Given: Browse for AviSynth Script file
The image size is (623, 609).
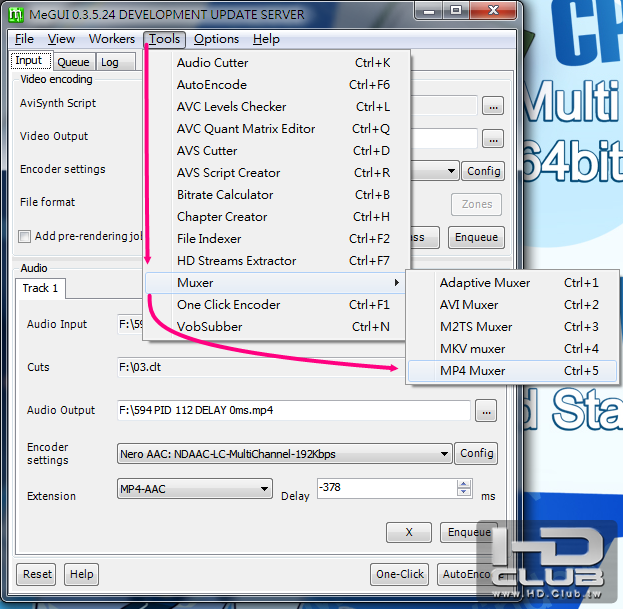Looking at the screenshot, I should pos(493,106).
